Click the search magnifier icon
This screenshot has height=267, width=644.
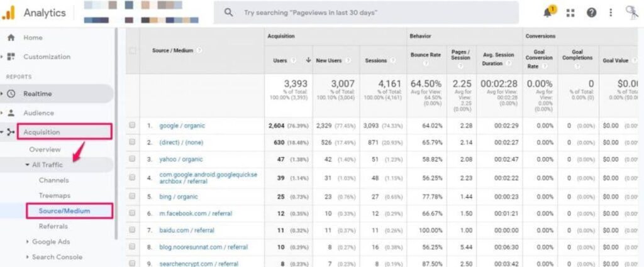(228, 13)
